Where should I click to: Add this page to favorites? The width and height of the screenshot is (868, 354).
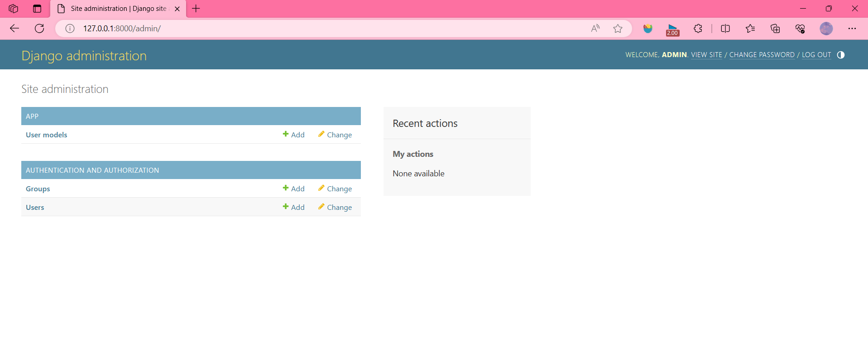(618, 29)
